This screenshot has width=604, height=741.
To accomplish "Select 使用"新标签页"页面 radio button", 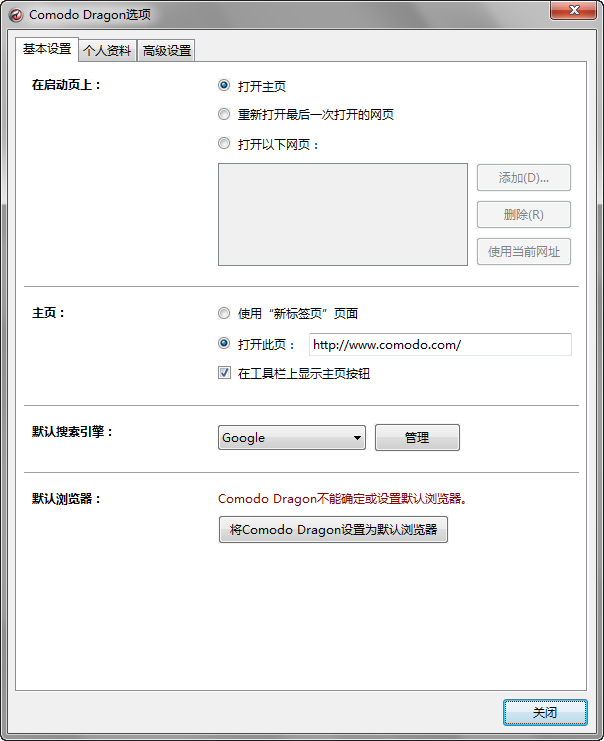I will [224, 313].
